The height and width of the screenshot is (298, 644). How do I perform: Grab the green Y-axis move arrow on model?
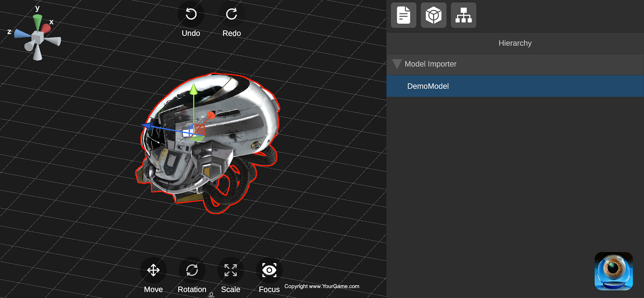[193, 89]
